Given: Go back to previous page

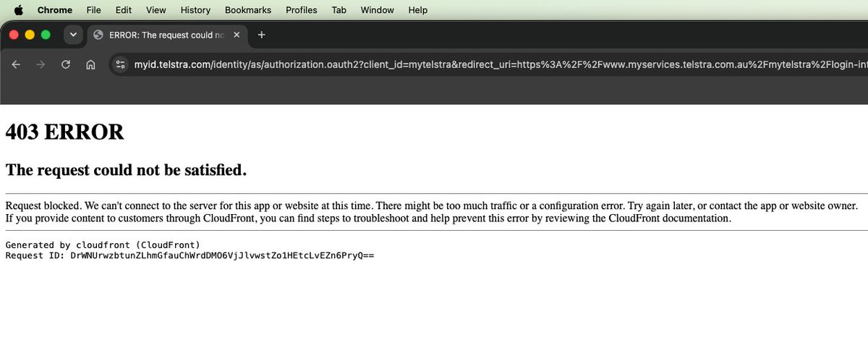Looking at the screenshot, I should pos(16,64).
